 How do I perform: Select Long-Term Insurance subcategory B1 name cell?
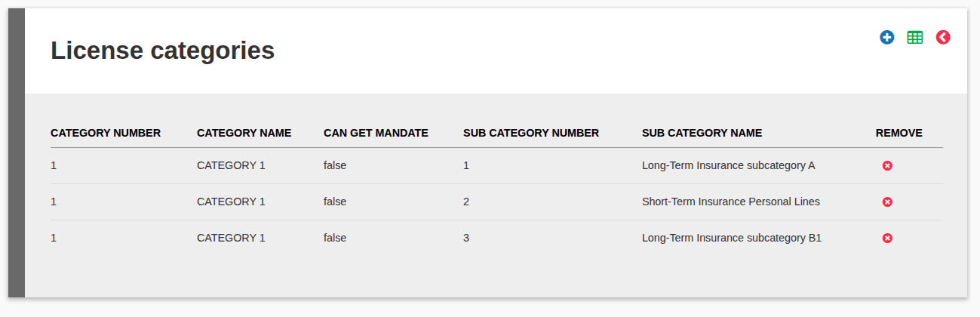pos(731,238)
